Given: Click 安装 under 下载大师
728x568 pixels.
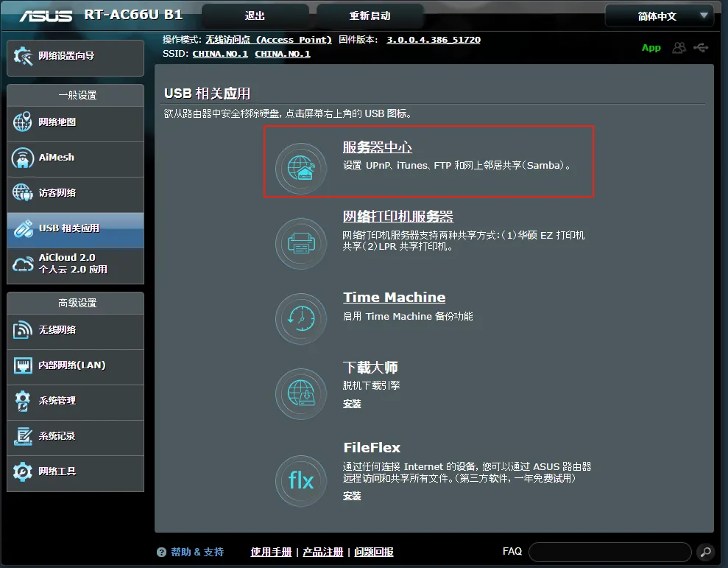Looking at the screenshot, I should pos(352,404).
